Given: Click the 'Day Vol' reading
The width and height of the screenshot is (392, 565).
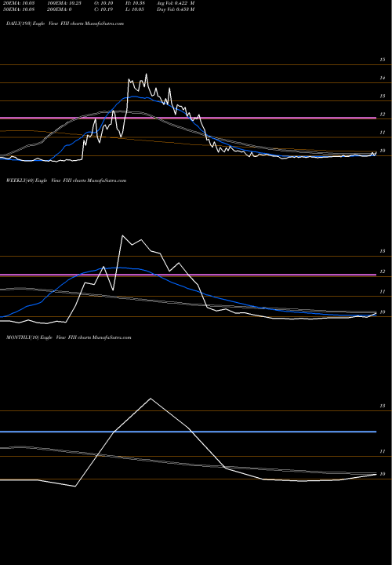Looking at the screenshot, I should tap(176, 9).
